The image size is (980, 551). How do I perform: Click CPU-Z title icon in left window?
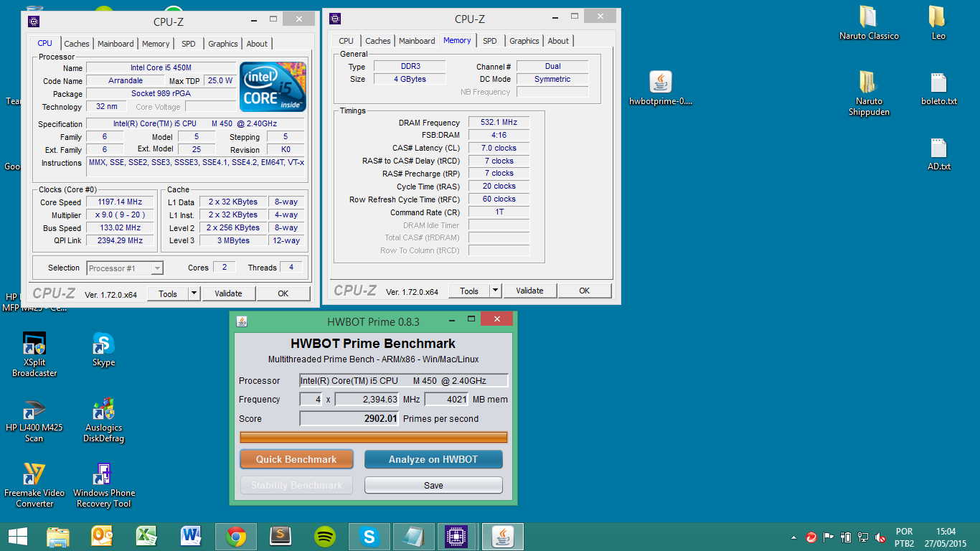click(x=34, y=22)
